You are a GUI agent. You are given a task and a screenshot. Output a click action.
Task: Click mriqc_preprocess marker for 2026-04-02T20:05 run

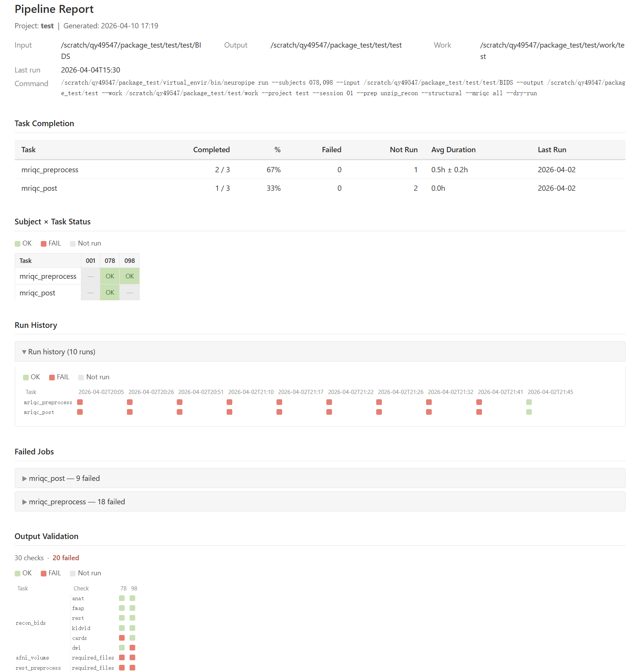[80, 402]
